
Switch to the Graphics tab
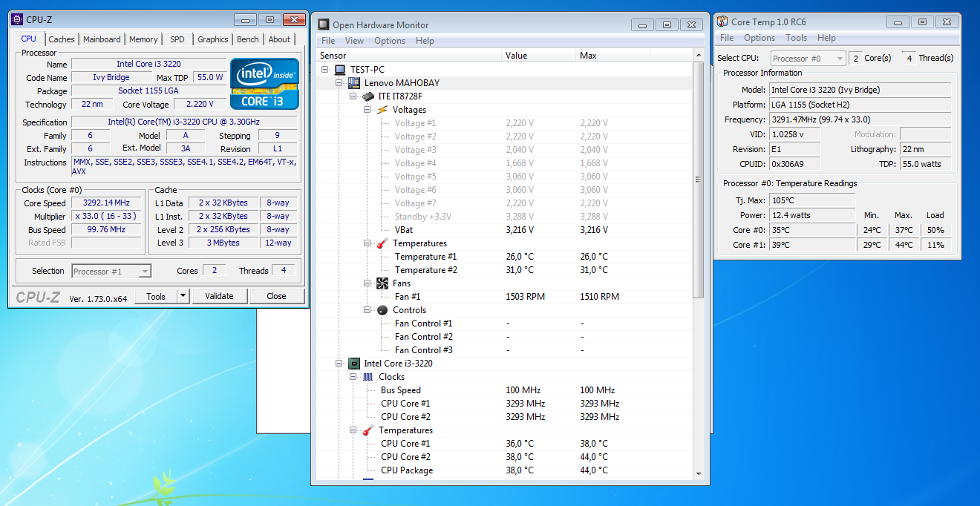(x=213, y=39)
